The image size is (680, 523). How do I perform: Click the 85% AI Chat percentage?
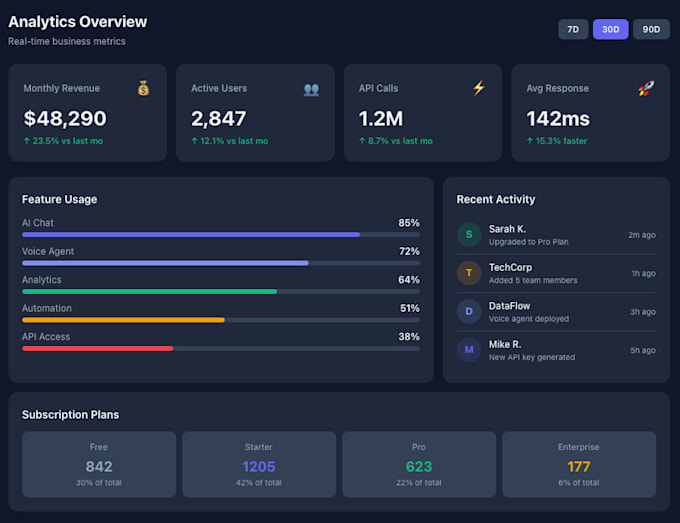click(409, 223)
